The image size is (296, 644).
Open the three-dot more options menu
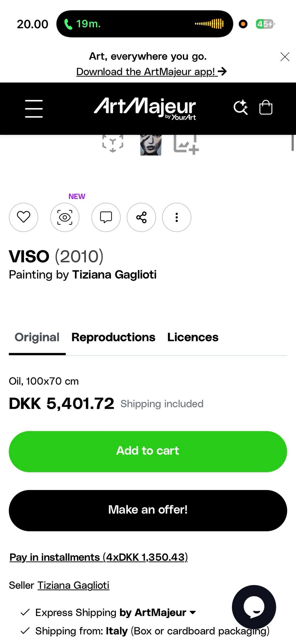pyautogui.click(x=176, y=217)
